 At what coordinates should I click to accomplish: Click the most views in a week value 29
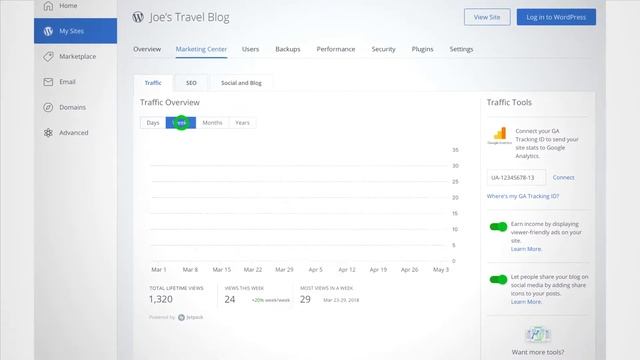tap(305, 299)
